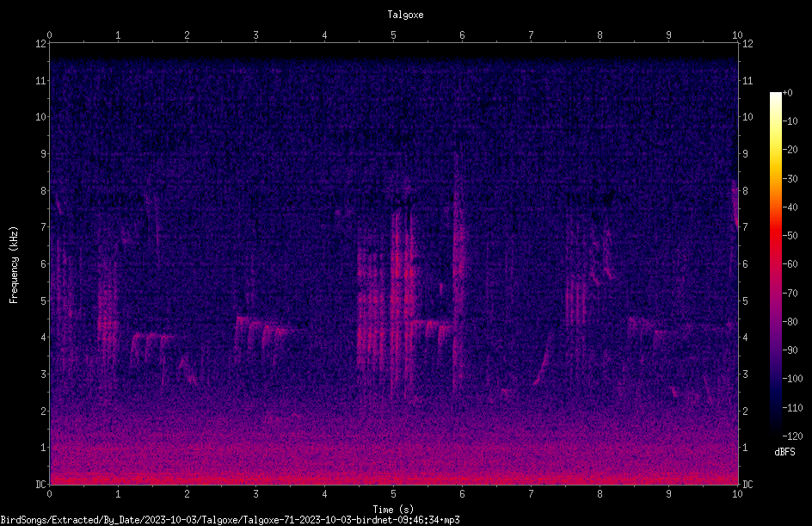The width and height of the screenshot is (812, 526).
Task: Click '2' on the right frequency axis
Action: tap(745, 411)
